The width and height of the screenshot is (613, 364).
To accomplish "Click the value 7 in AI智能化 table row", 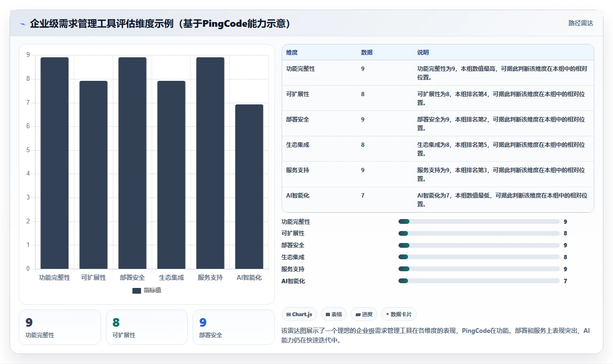I will click(363, 196).
